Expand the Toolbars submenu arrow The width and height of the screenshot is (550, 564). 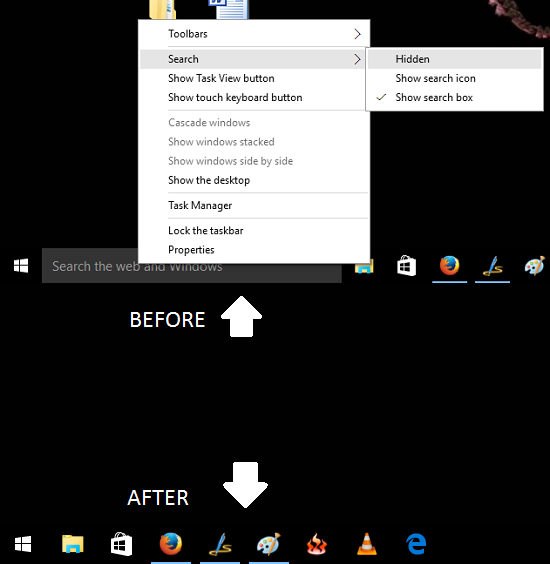click(357, 34)
